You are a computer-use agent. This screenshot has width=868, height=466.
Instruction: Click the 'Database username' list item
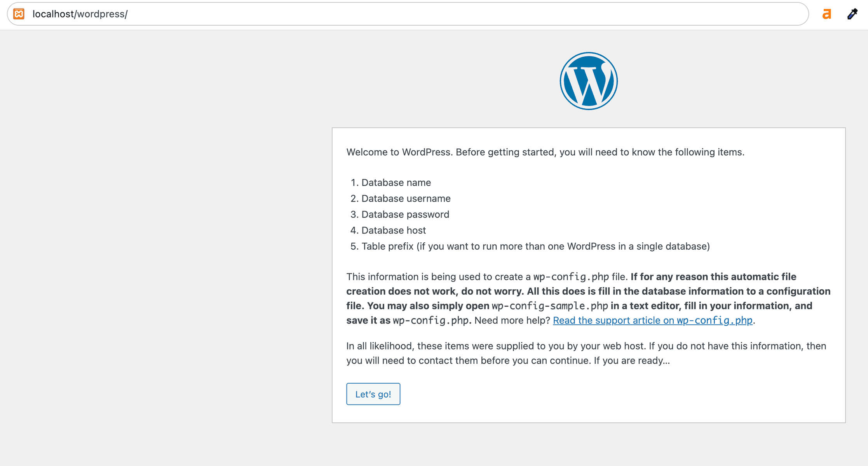(406, 198)
